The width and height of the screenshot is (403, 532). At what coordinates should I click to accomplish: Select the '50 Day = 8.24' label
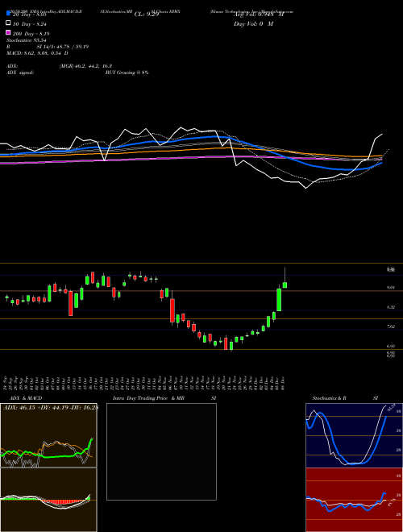[x=30, y=24]
